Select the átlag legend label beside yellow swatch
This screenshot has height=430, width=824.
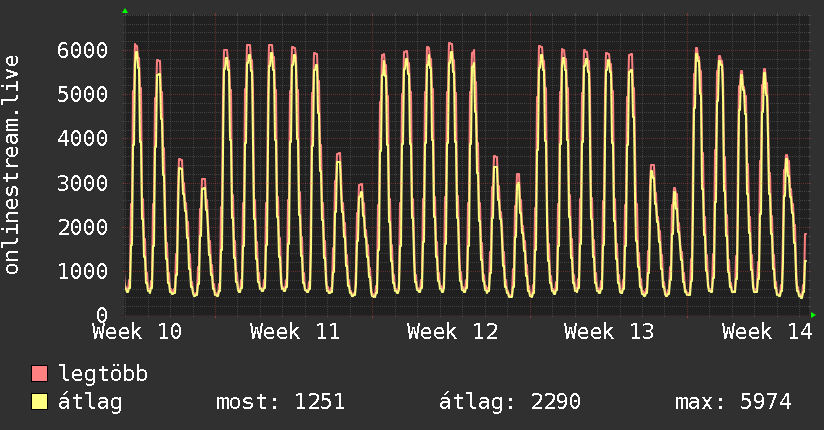(90, 402)
